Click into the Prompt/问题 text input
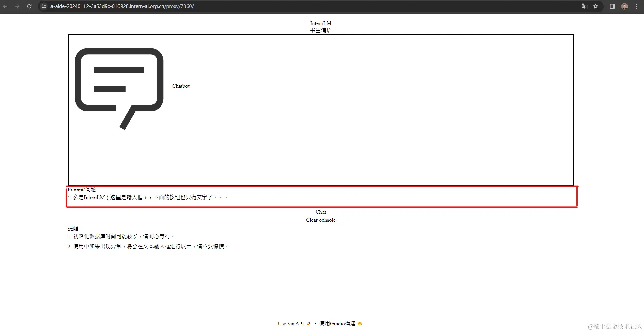The height and width of the screenshot is (332, 644). tap(321, 197)
